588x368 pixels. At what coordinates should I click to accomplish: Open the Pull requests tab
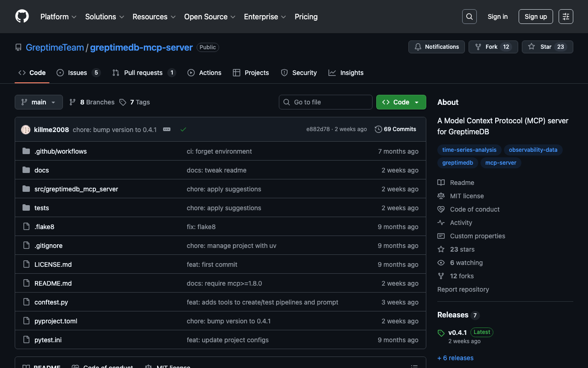click(x=143, y=73)
